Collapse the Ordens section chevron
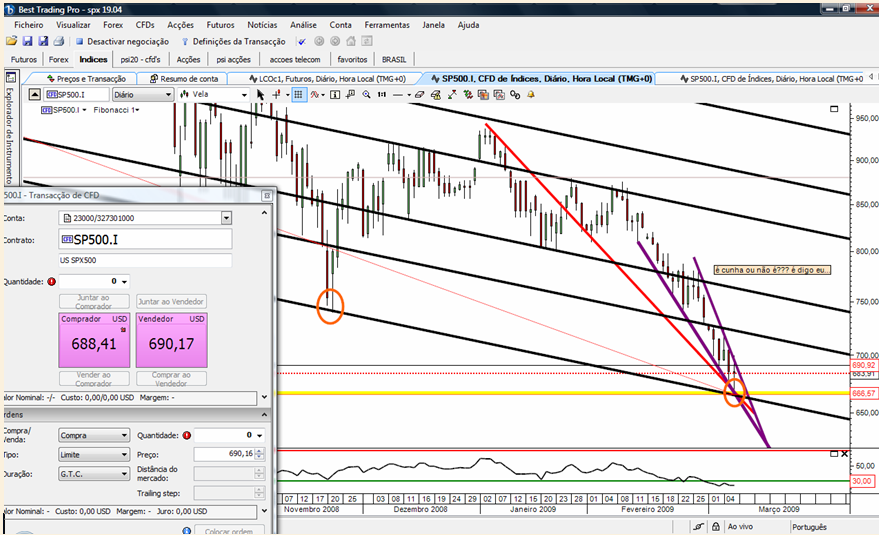This screenshot has height=535, width=879. 264,414
